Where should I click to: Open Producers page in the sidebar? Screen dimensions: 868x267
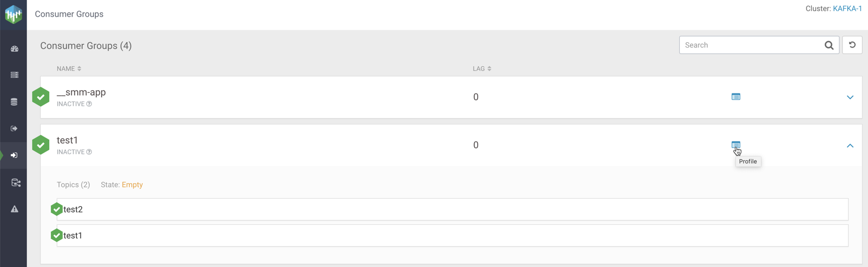14,129
